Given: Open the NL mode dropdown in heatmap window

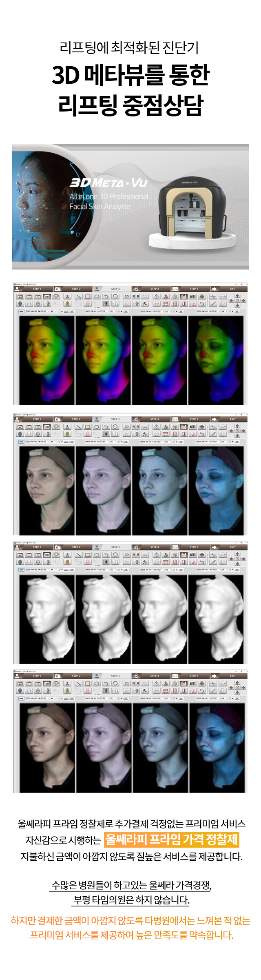Looking at the screenshot, I should tap(53, 311).
